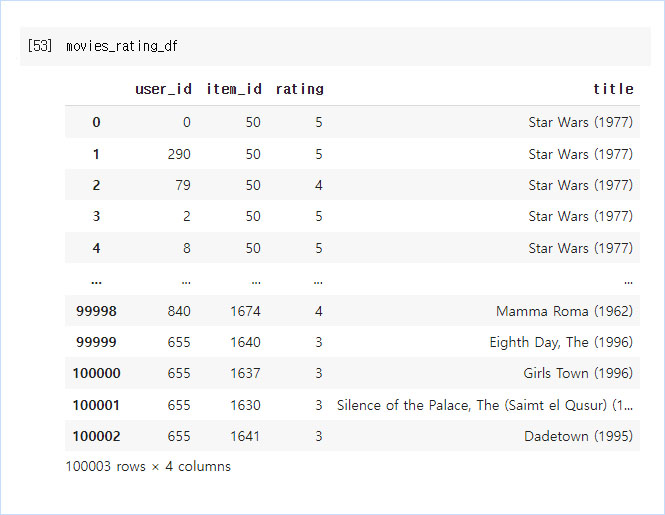
Task: Click the code cell input movies_rating_df
Action: click(x=122, y=46)
